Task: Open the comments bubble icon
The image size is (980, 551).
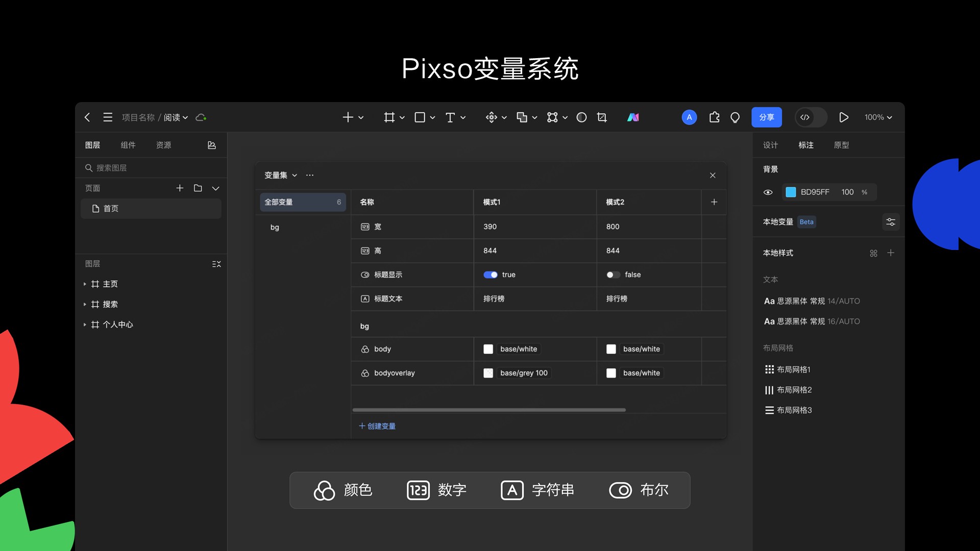Action: click(735, 117)
